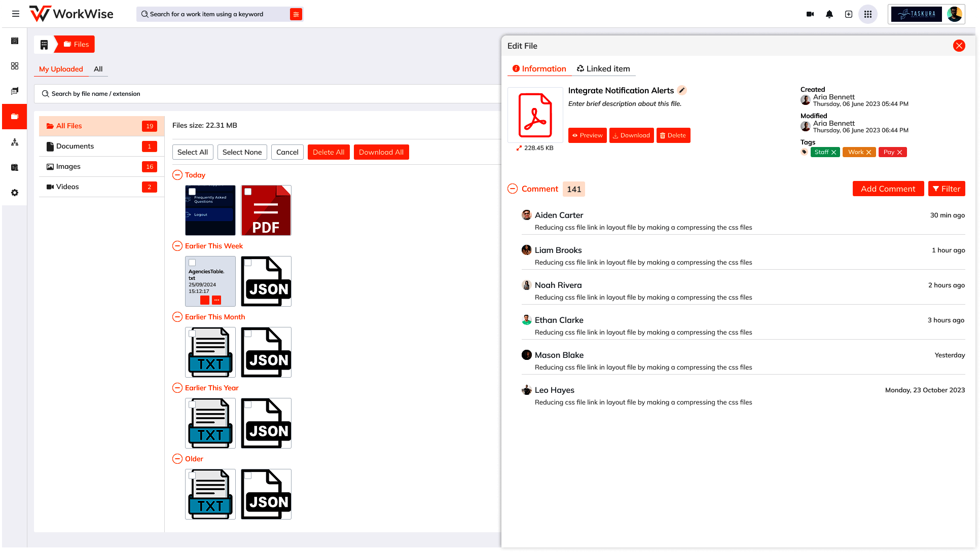980x552 pixels.
Task: Click the video camera icon in header
Action: tap(810, 14)
